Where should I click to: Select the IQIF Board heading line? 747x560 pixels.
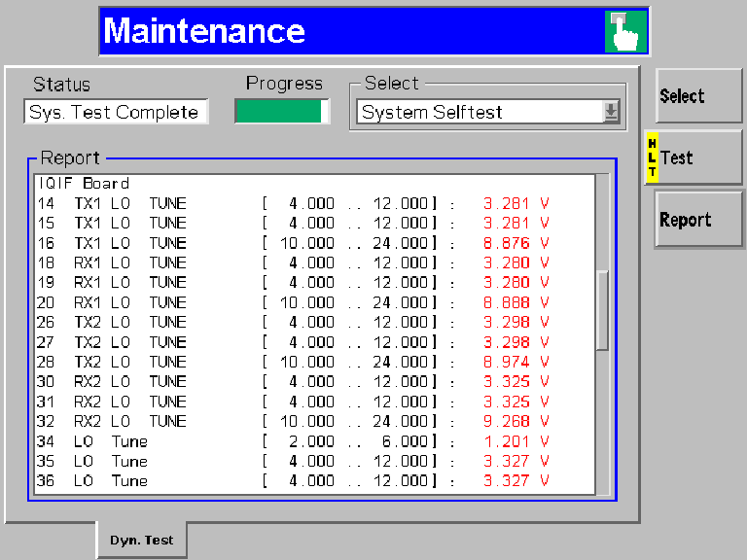[x=84, y=184]
